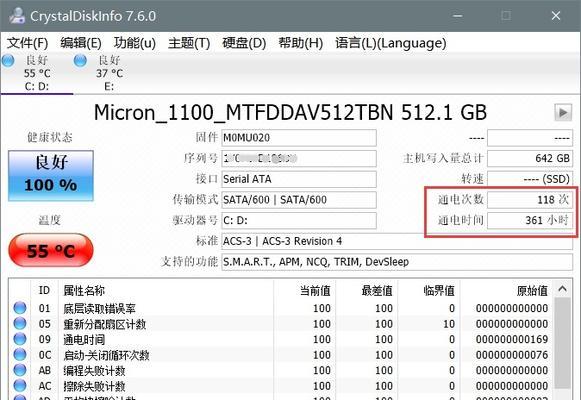This screenshot has width=581, height=400.
Task: Open the 硬盘(D) menu
Action: click(x=244, y=43)
